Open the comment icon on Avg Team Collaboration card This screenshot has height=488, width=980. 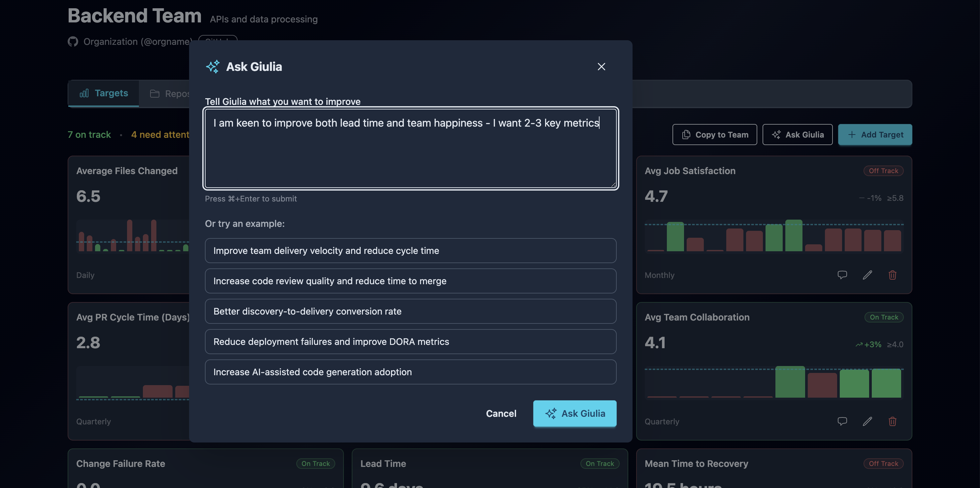(x=842, y=421)
